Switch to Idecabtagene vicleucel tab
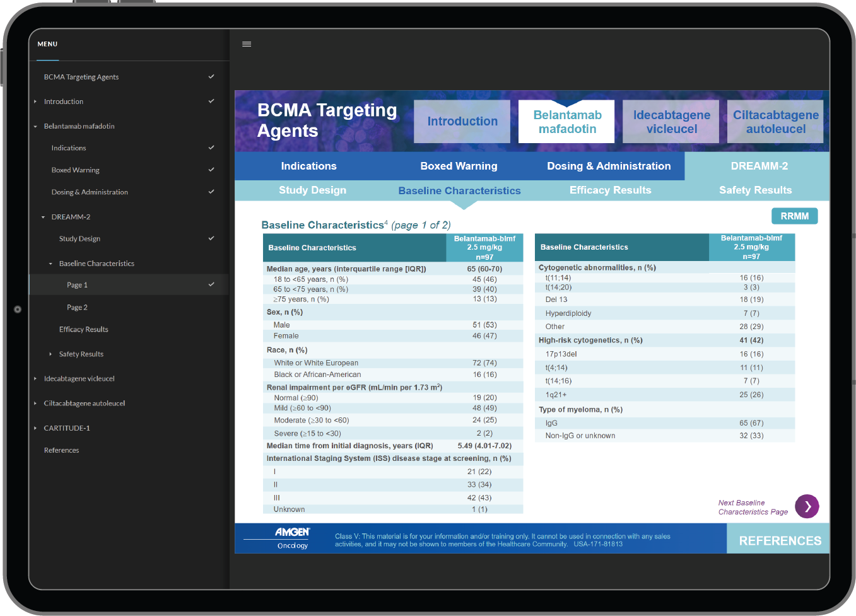This screenshot has height=616, width=856. (x=671, y=121)
